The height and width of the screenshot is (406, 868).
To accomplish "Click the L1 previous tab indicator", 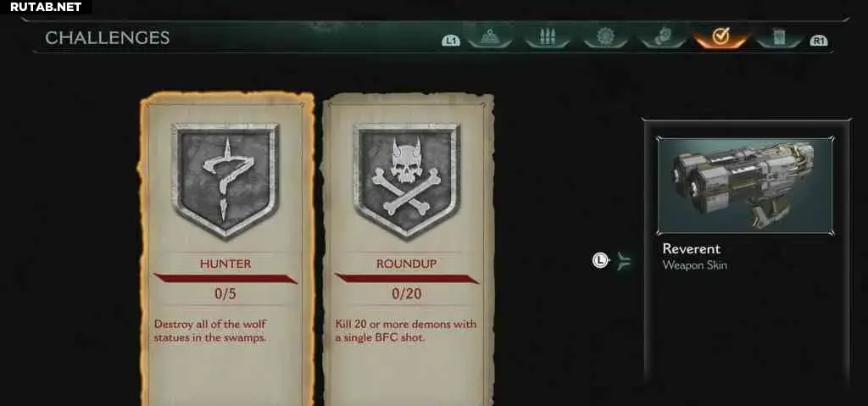I will pyautogui.click(x=451, y=41).
